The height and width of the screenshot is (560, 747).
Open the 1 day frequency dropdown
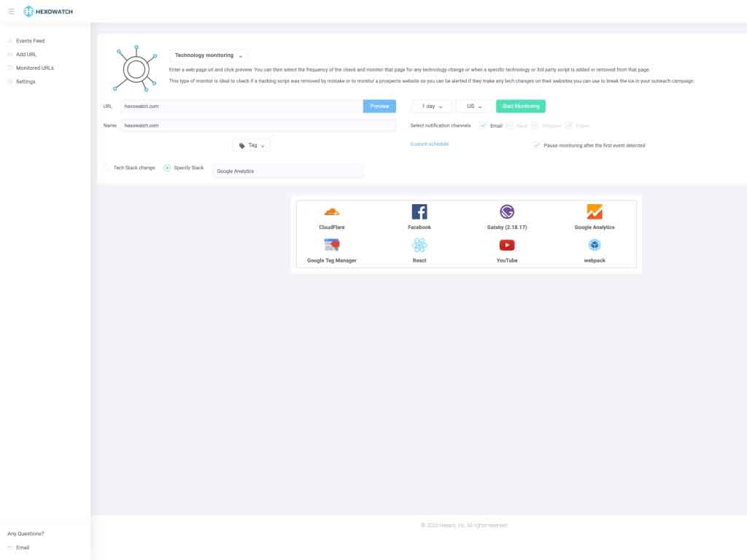coord(432,106)
